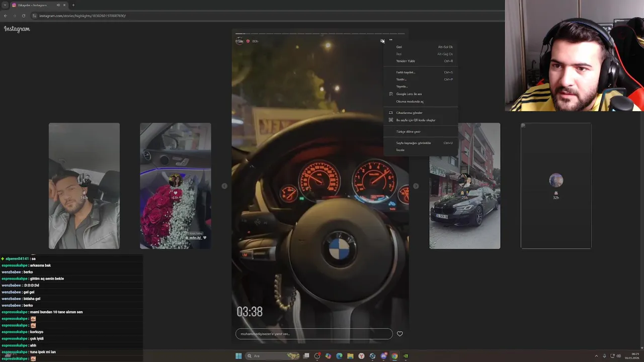Click the story reply input field

pos(314,334)
